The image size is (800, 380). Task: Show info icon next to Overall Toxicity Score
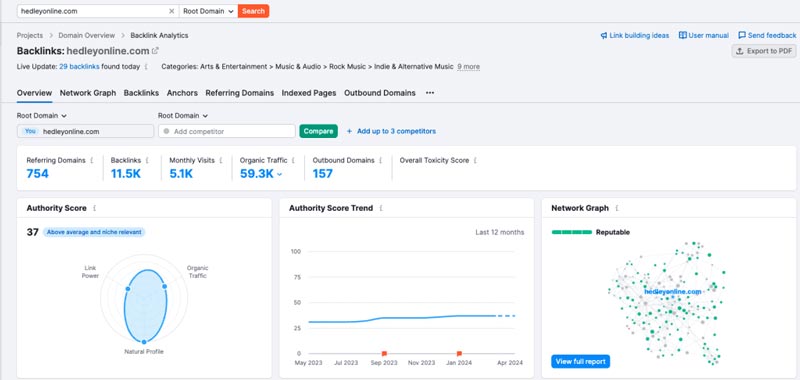point(475,160)
